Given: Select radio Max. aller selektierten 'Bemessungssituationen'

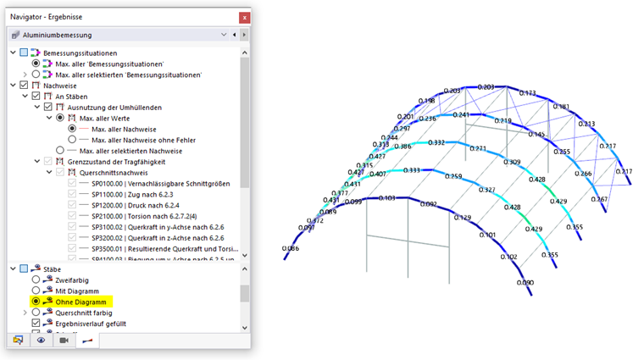Looking at the screenshot, I should click(36, 75).
